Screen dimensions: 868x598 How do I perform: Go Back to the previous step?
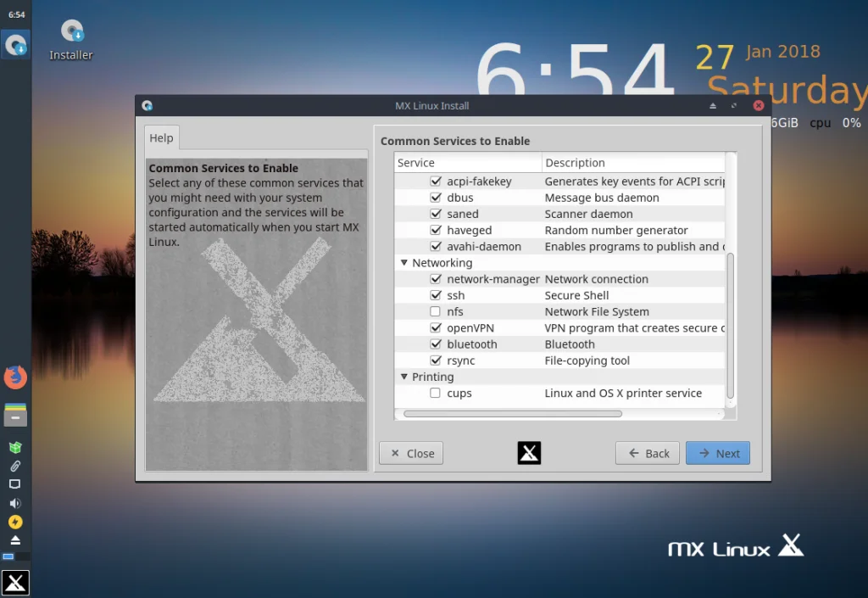(x=648, y=453)
